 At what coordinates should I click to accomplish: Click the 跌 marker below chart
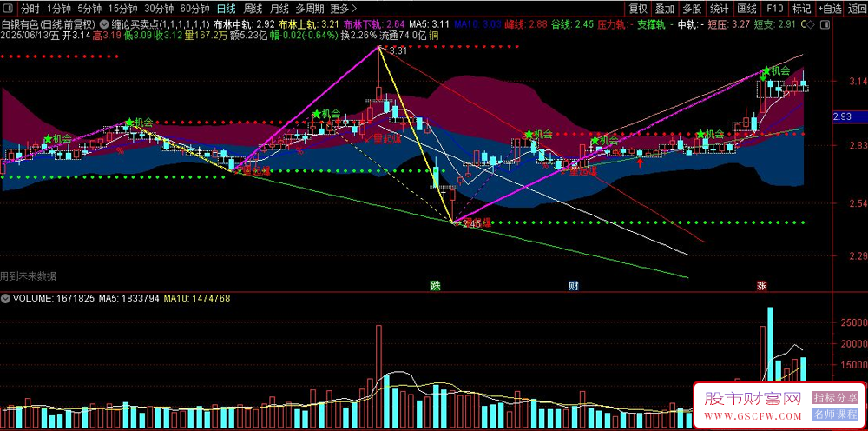437,287
